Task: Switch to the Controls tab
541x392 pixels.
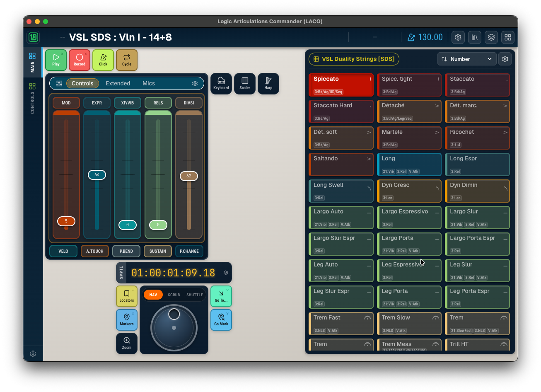Action: 82,83
